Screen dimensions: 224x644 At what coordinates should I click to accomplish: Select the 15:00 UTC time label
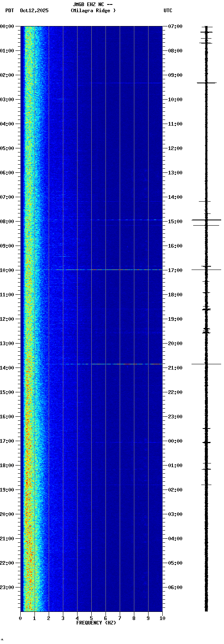click(175, 222)
